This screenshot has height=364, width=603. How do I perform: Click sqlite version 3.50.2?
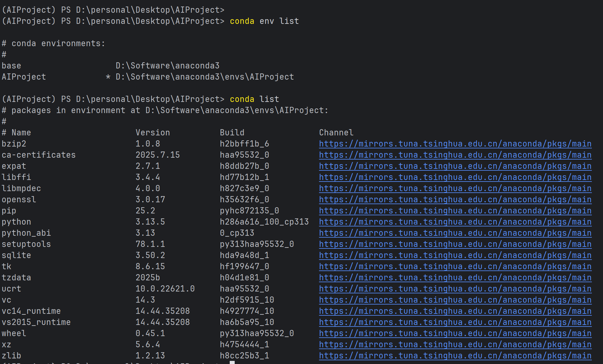pyautogui.click(x=150, y=255)
